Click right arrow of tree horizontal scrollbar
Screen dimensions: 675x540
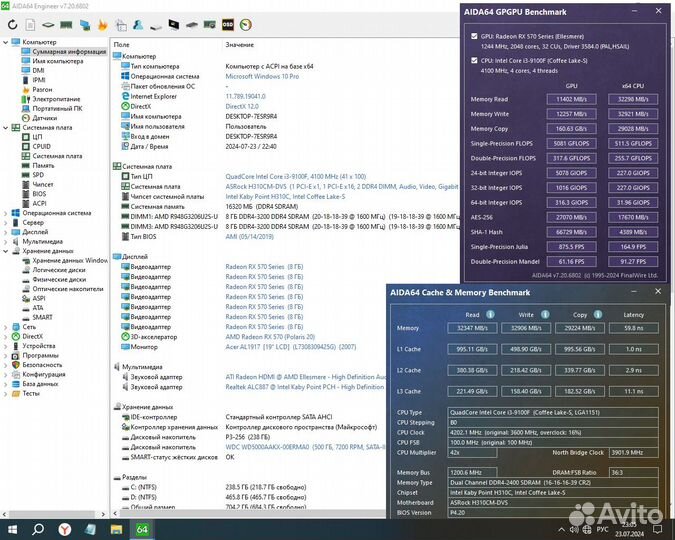click(103, 514)
